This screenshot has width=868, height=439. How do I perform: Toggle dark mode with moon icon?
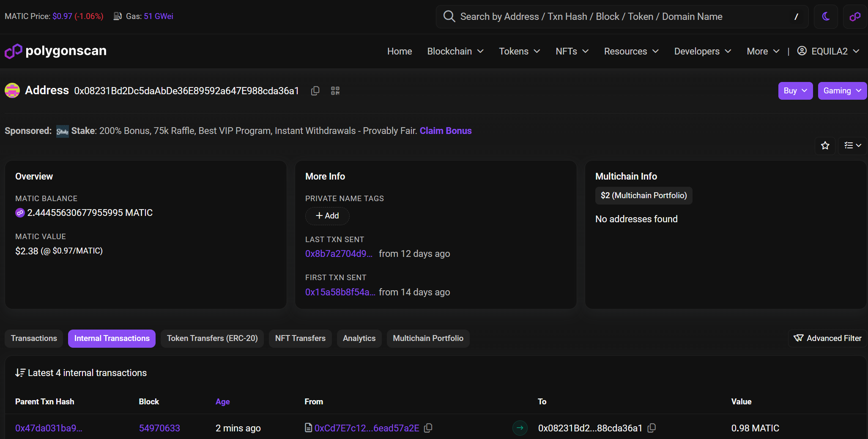[826, 16]
